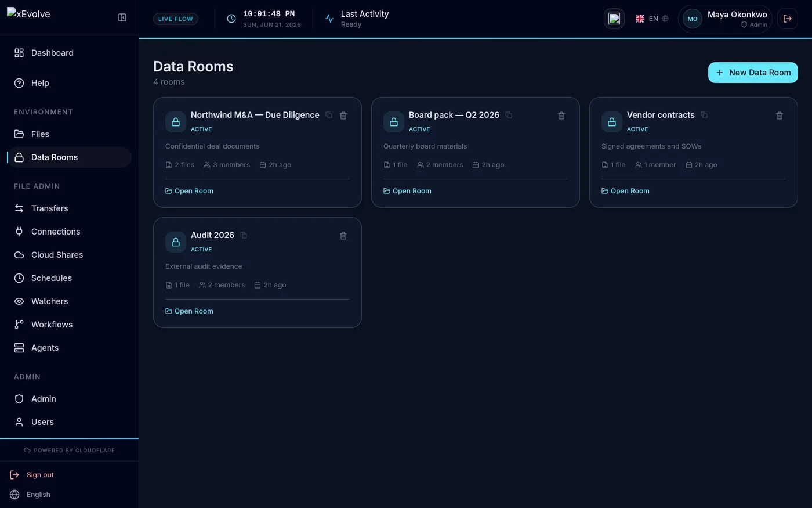Click the Northwind M&A lock icon
This screenshot has height=508, width=812.
pyautogui.click(x=176, y=122)
